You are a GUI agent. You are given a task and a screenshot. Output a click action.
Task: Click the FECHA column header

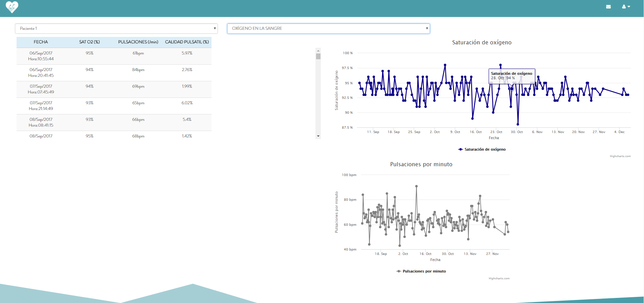[41, 42]
